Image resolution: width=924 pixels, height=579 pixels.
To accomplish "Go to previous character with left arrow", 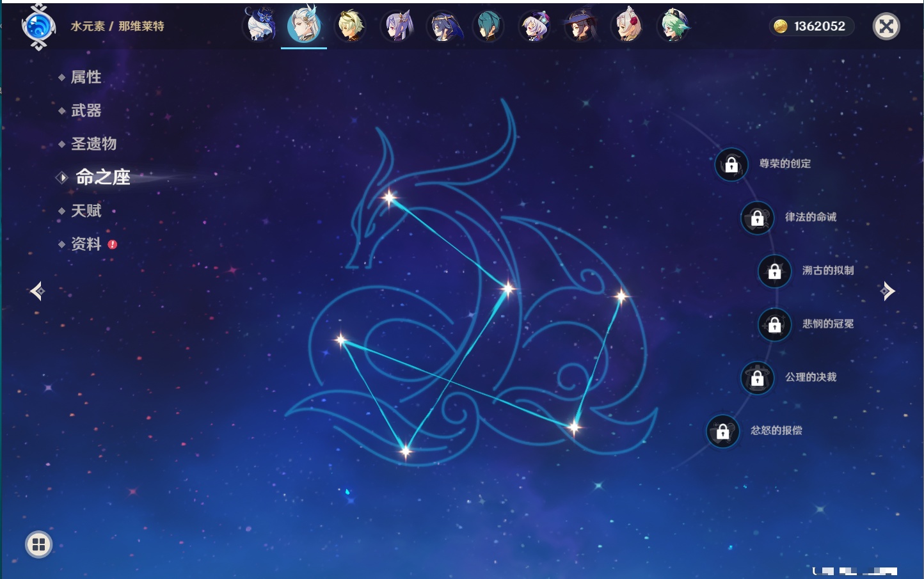I will click(37, 291).
